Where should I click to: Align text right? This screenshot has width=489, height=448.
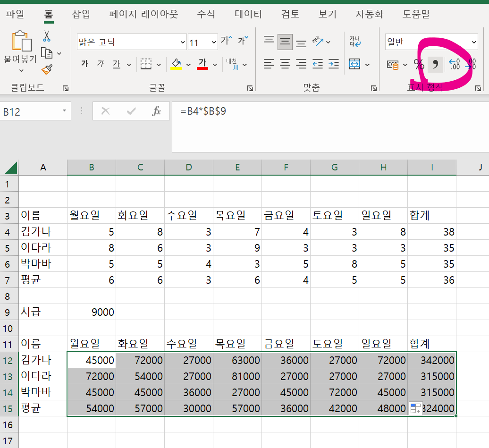pyautogui.click(x=301, y=64)
